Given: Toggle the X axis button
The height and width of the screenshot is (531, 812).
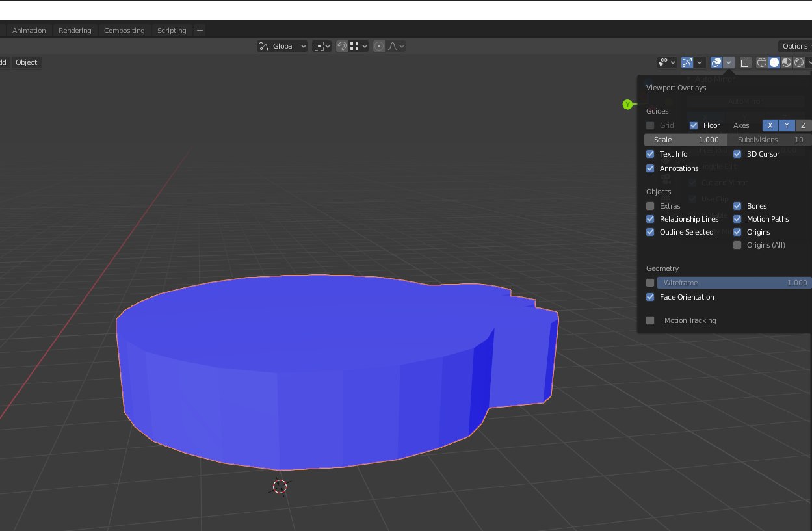Looking at the screenshot, I should [x=770, y=125].
